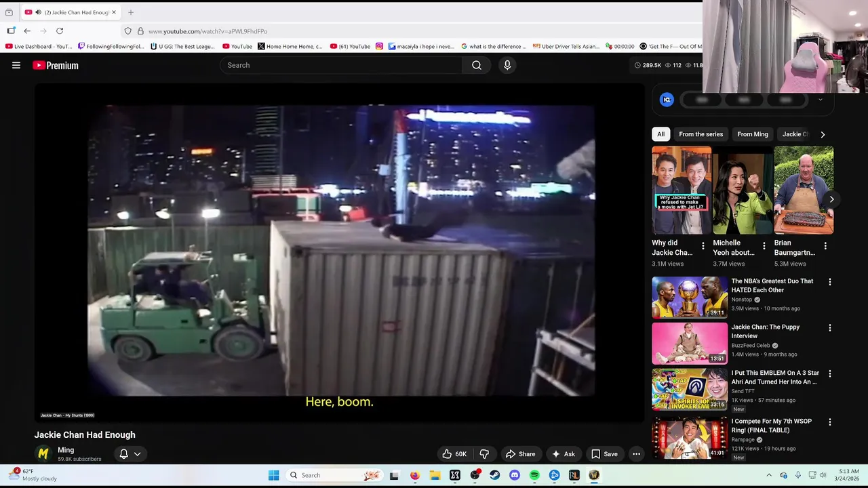Open options menu for EMBLEM video

coord(829,373)
